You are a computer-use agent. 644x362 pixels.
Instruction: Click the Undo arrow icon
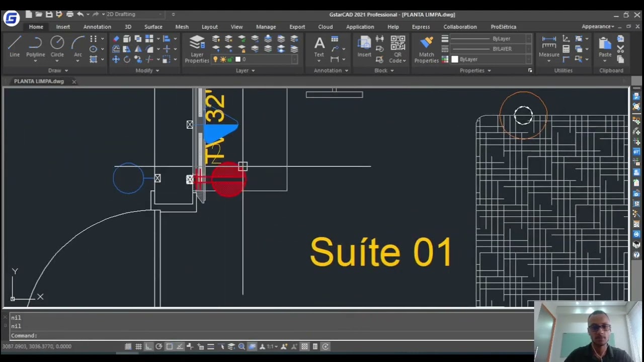[x=79, y=14]
